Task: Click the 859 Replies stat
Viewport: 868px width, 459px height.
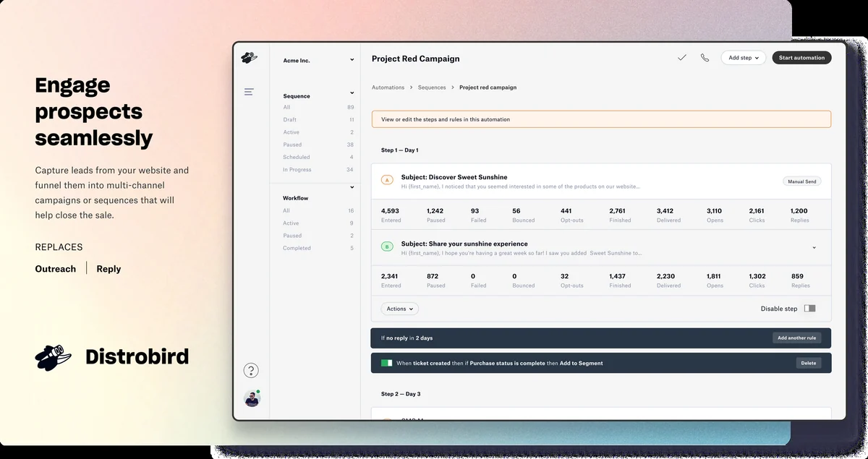Action: coord(801,280)
